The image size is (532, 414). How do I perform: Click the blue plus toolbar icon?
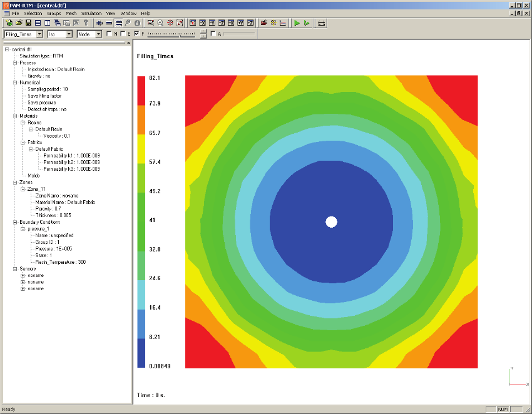[100, 23]
